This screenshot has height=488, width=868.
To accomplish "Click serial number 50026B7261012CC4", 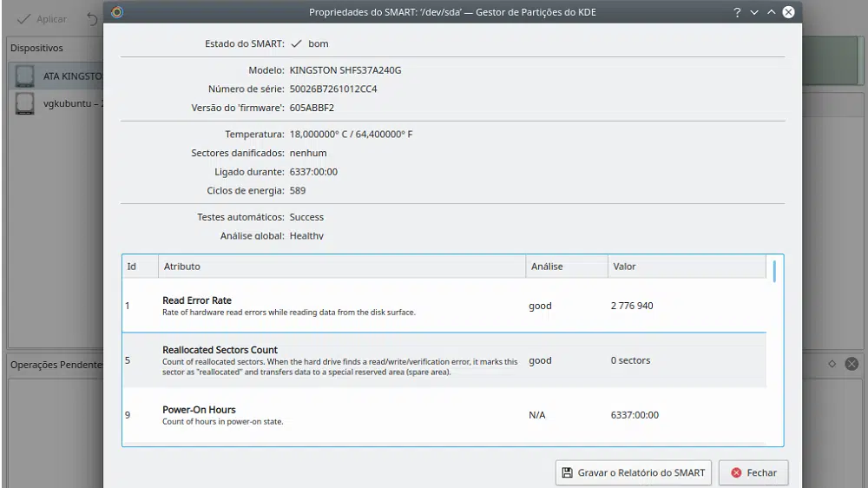I will (333, 89).
